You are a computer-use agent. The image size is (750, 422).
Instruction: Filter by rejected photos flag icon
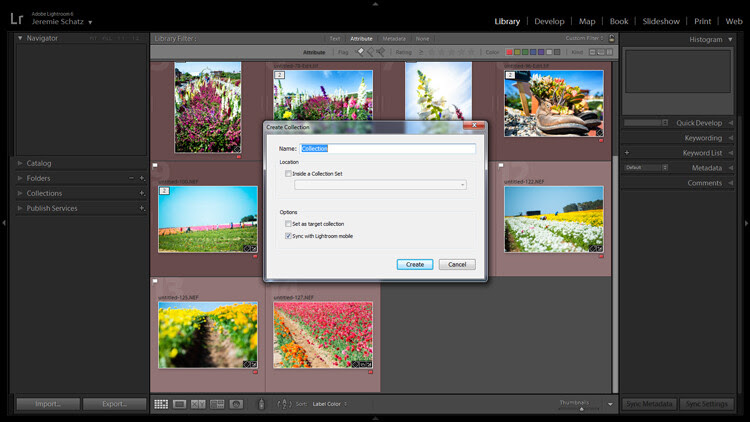pyautogui.click(x=380, y=52)
